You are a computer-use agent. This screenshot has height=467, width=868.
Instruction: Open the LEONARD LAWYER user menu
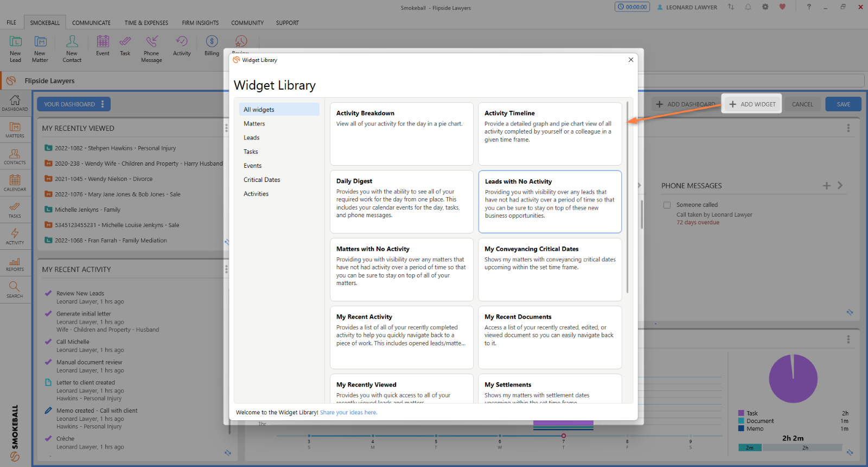687,8
